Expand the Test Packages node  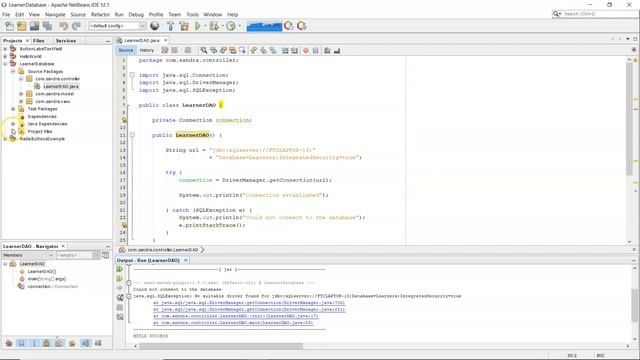(x=13, y=109)
